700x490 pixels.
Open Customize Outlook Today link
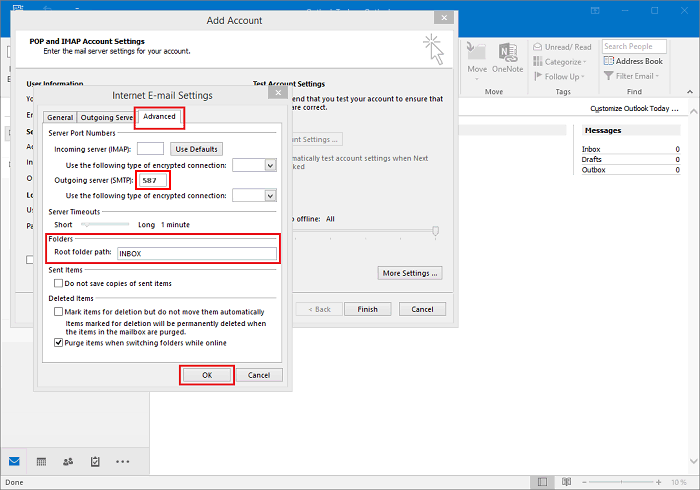point(634,108)
